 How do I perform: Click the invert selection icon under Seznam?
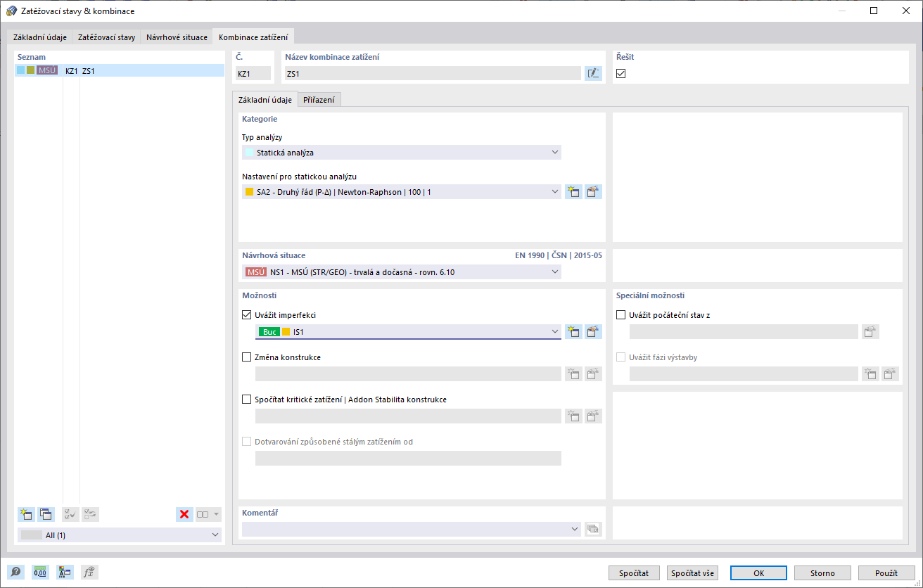pyautogui.click(x=91, y=514)
